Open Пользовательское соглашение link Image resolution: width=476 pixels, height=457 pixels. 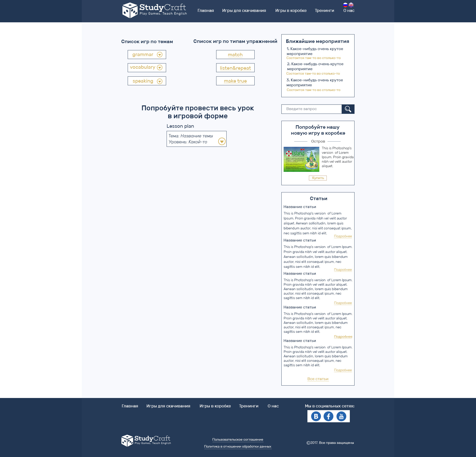(x=238, y=440)
